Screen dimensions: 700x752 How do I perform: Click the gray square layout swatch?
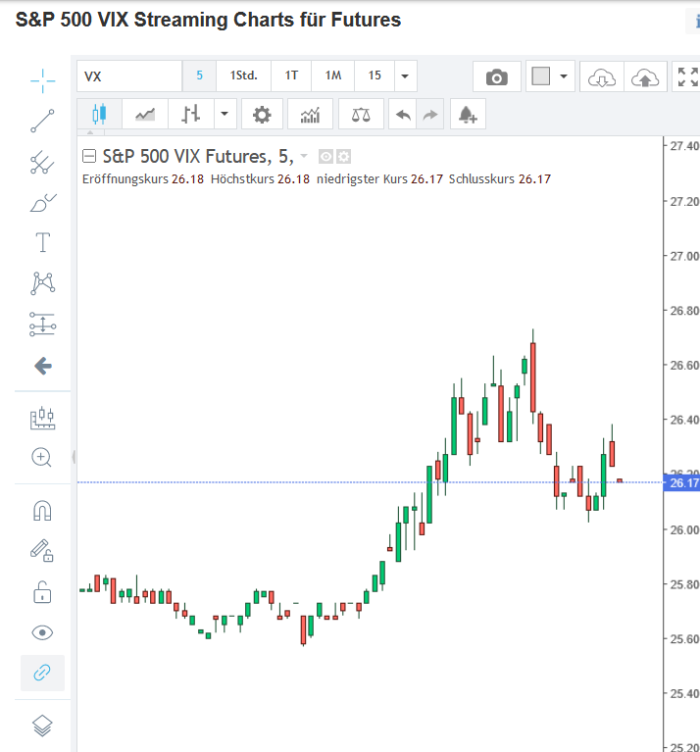point(541,76)
